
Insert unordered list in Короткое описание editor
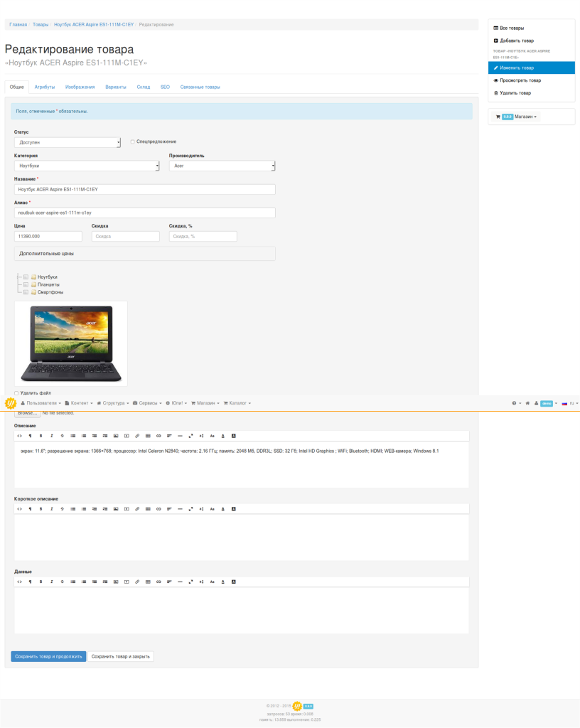[72, 509]
